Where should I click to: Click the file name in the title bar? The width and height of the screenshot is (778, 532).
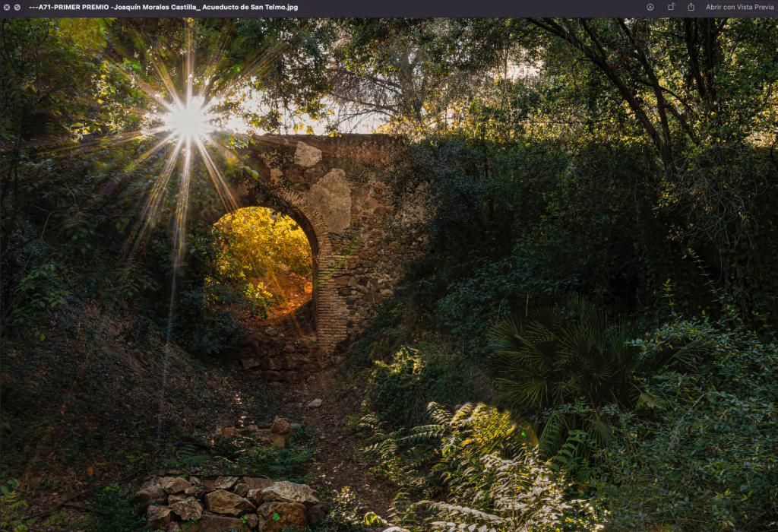click(x=163, y=7)
